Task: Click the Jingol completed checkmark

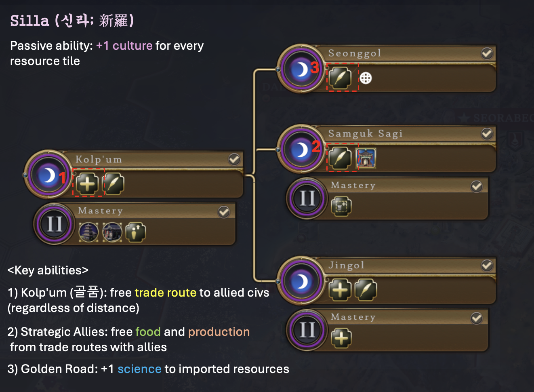Action: (x=487, y=265)
